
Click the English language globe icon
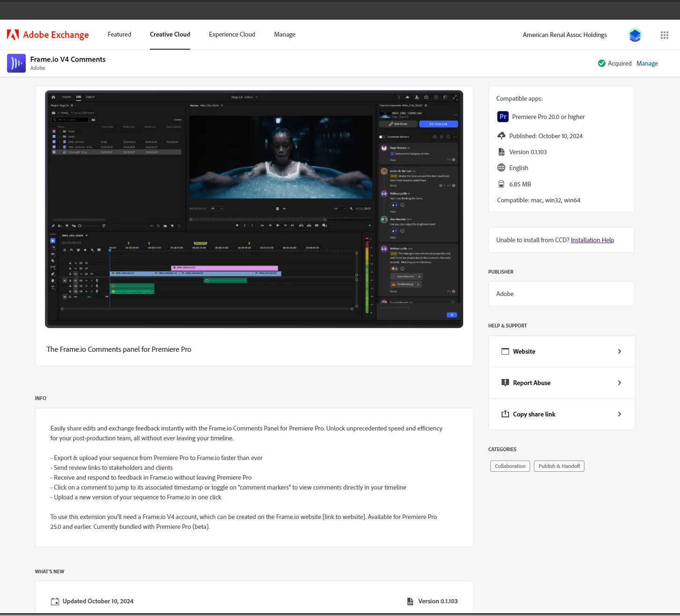(x=501, y=168)
